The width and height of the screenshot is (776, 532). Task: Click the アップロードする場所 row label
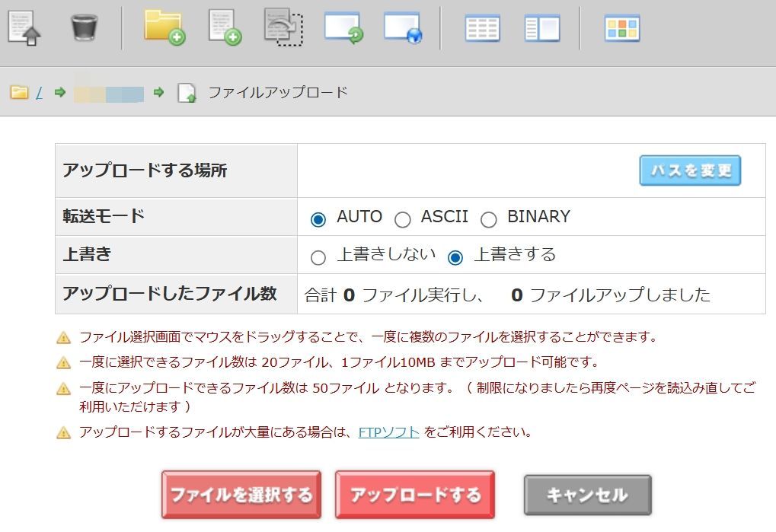click(145, 170)
